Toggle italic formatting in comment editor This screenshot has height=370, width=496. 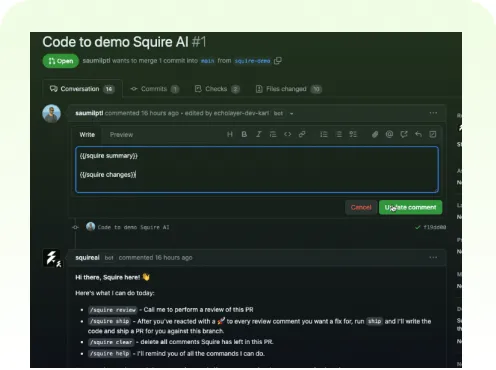(x=259, y=134)
